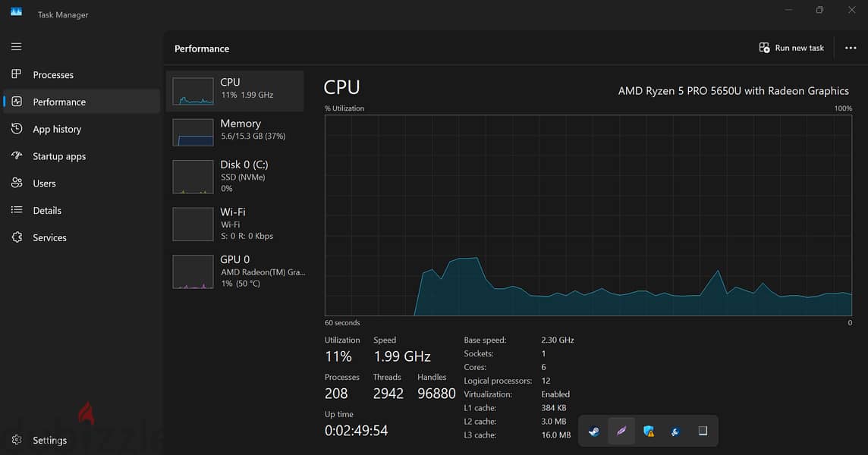This screenshot has height=455, width=868.
Task: Toggle the hamburger navigation menu
Action: pos(16,46)
